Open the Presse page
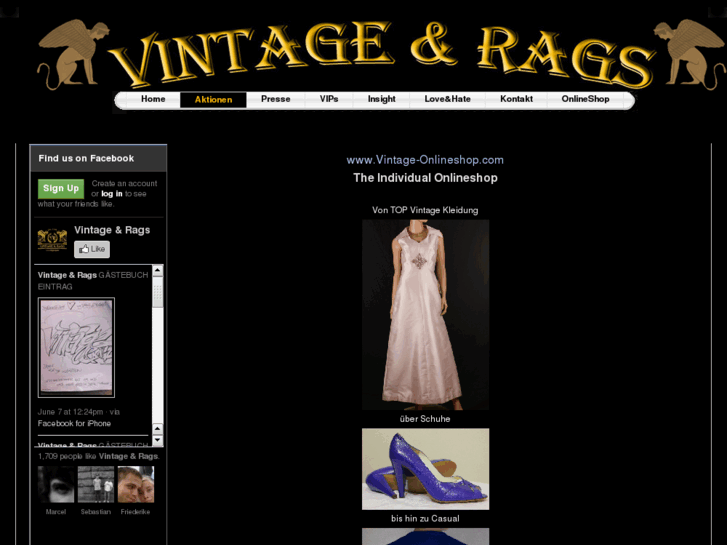727x545 pixels. [x=275, y=99]
